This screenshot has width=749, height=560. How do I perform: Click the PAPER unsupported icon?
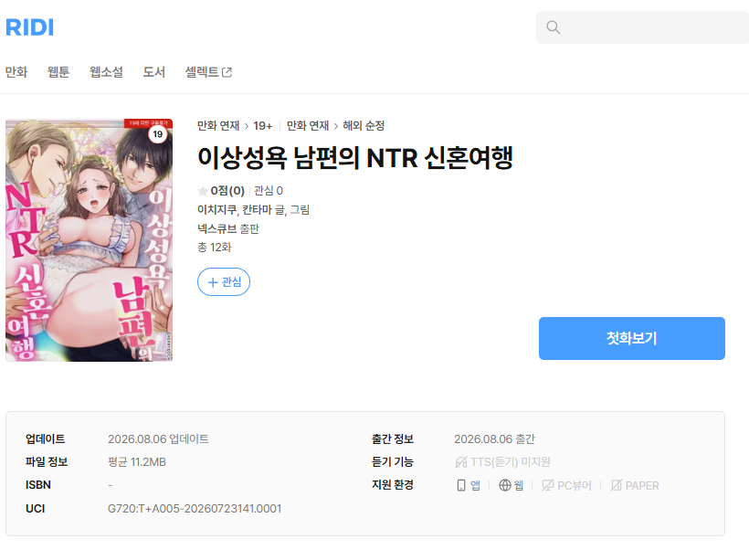617,485
